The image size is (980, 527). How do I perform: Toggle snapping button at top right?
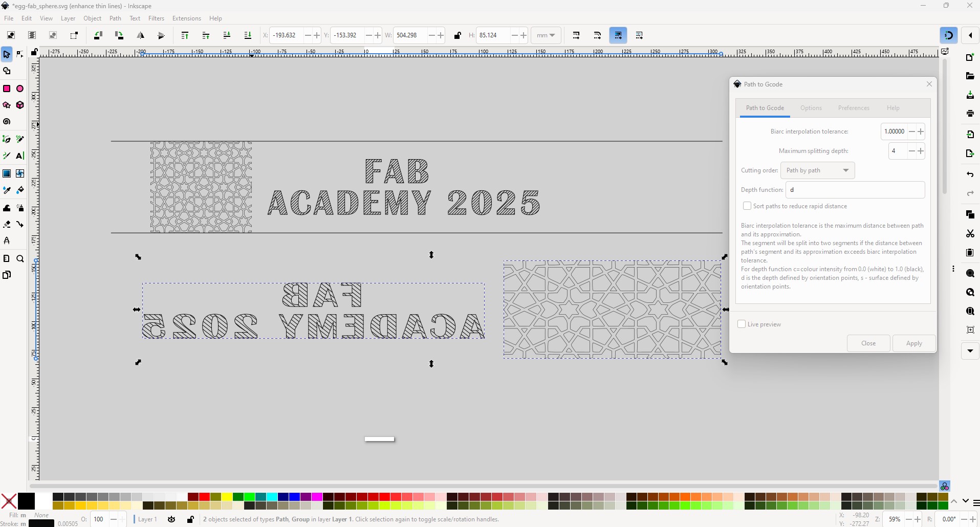(x=949, y=35)
